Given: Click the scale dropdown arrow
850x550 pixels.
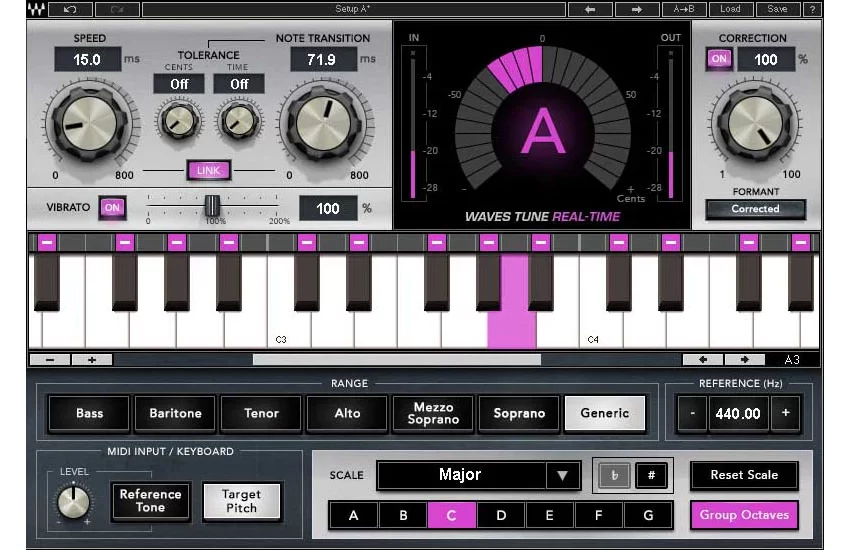Looking at the screenshot, I should tap(563, 476).
